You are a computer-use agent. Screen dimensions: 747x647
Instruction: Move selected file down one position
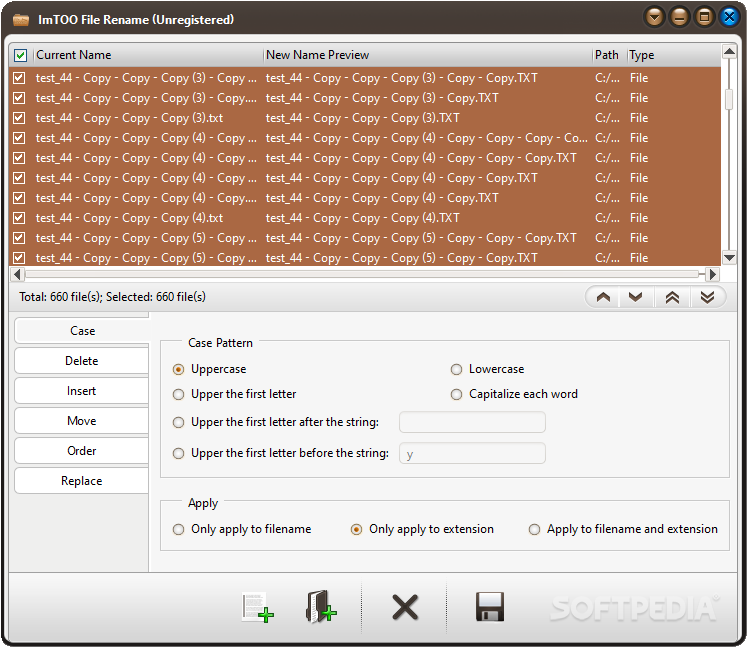point(636,297)
